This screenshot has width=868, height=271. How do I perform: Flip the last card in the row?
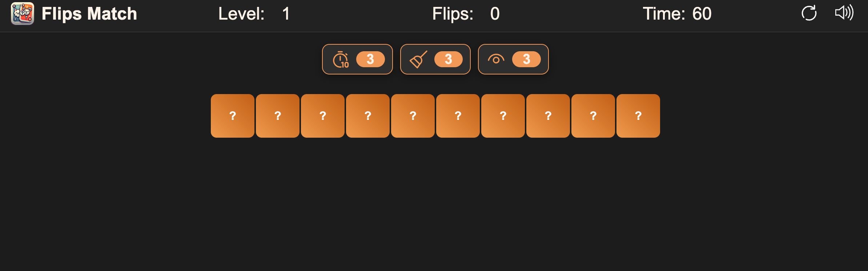tap(638, 116)
